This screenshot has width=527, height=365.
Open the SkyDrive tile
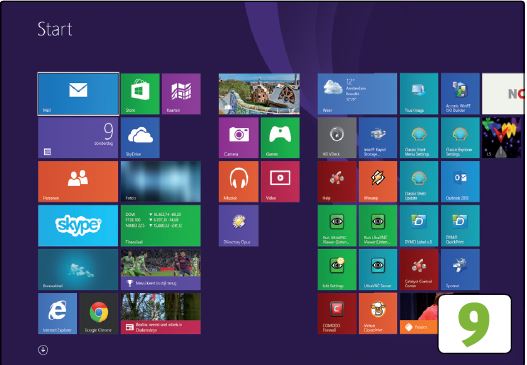coord(140,138)
